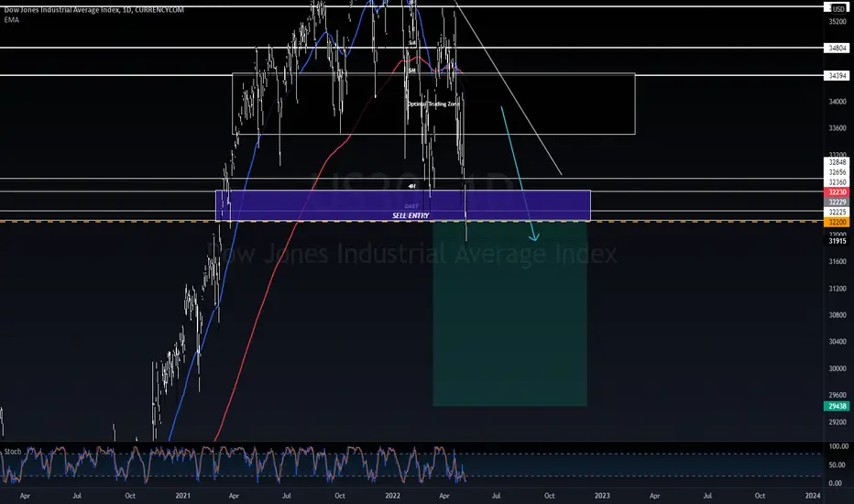Screen dimensions: 854x504
Task: Click 30000 on the price scale
Action: coord(838,369)
